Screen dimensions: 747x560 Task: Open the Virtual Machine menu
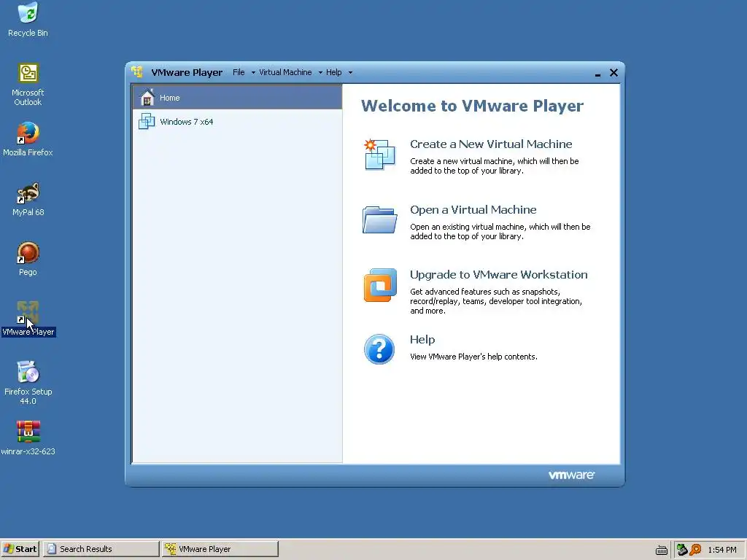(x=285, y=72)
